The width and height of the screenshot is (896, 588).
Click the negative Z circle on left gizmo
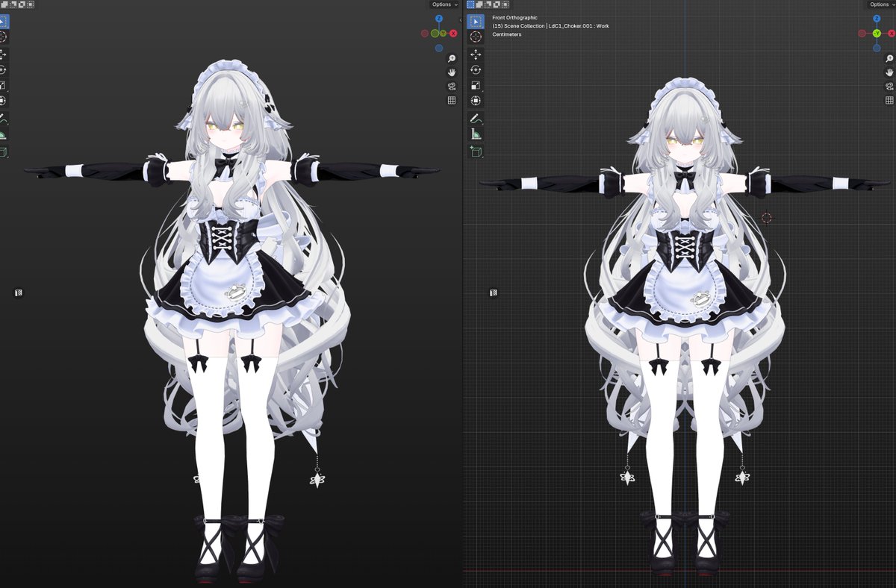(439, 49)
